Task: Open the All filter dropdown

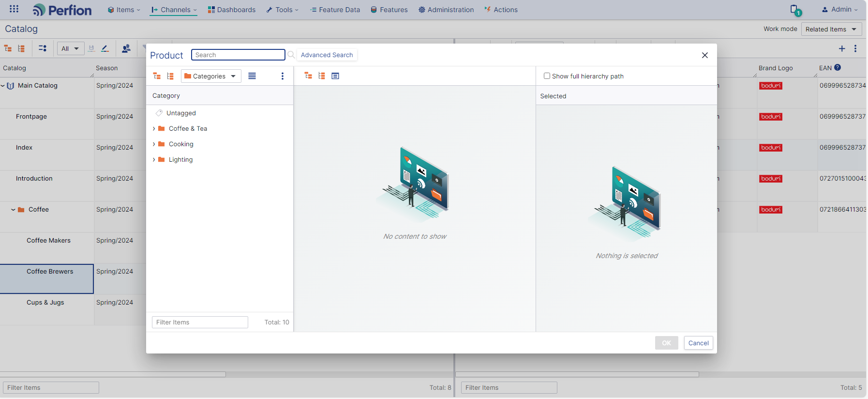Action: pos(71,48)
